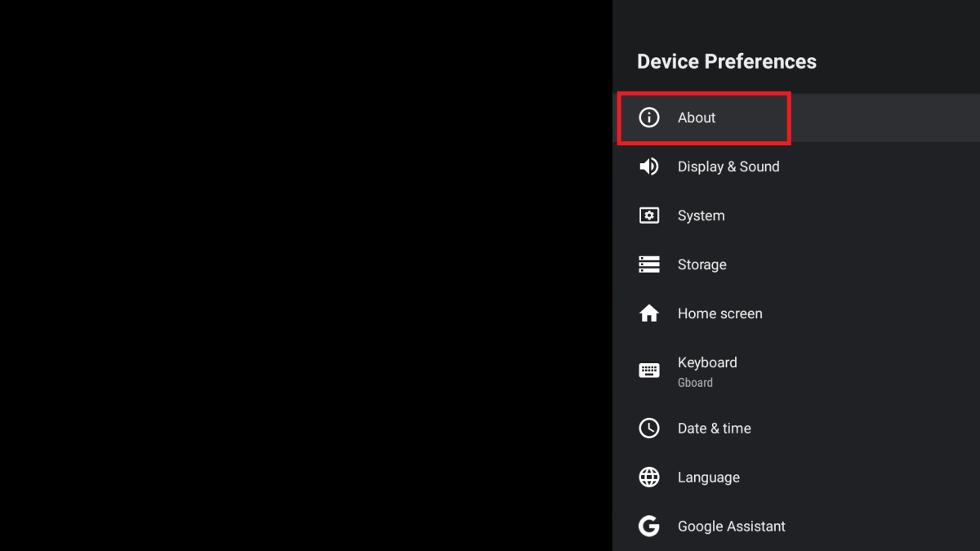
Task: Open Display & Sound settings
Action: (728, 167)
